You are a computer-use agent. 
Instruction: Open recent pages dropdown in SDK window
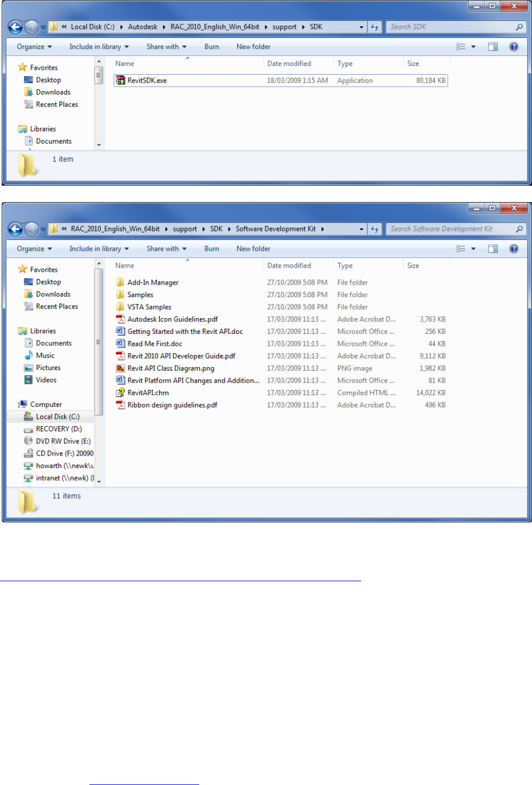click(43, 27)
